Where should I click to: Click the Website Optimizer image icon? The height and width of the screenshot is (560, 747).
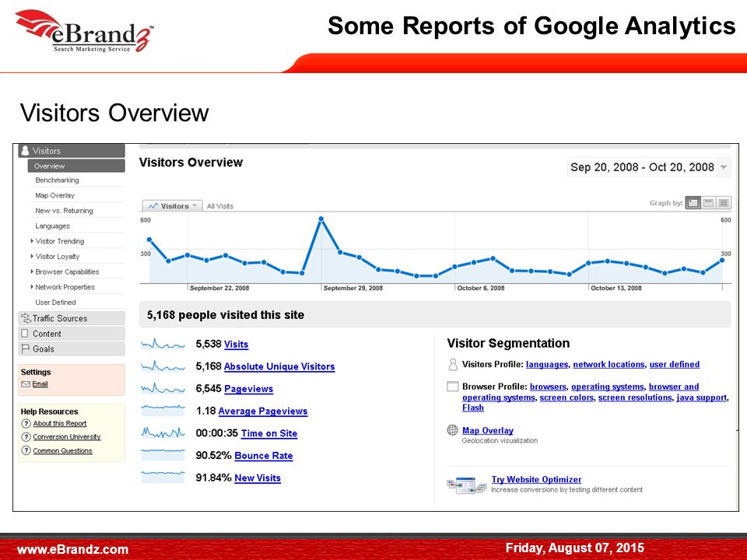pyautogui.click(x=467, y=485)
